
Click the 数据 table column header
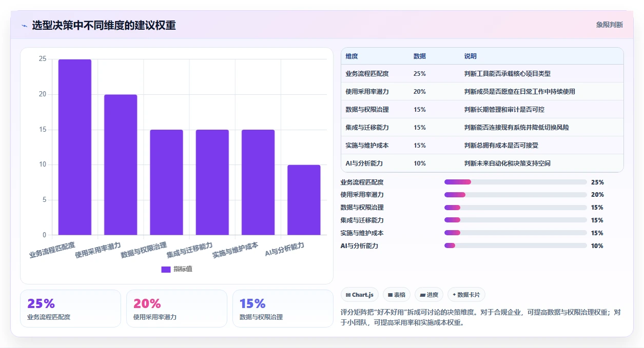pos(419,56)
